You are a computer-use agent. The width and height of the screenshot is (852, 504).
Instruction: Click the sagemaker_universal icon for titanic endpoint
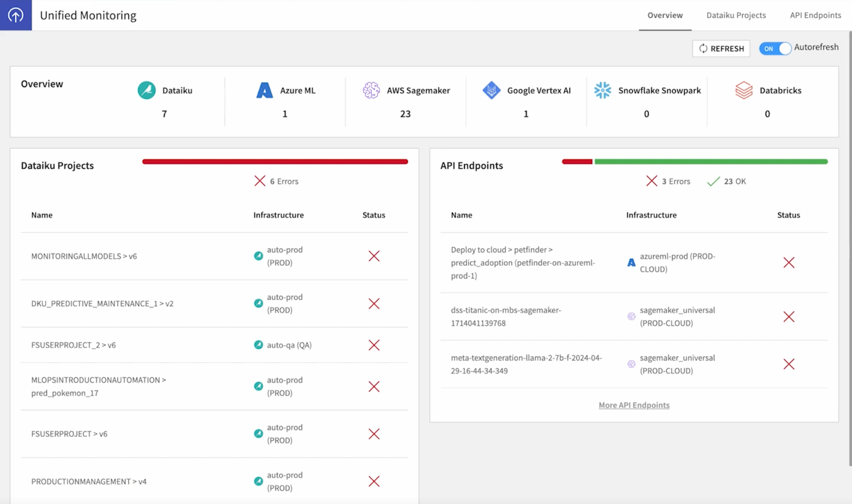coord(630,316)
